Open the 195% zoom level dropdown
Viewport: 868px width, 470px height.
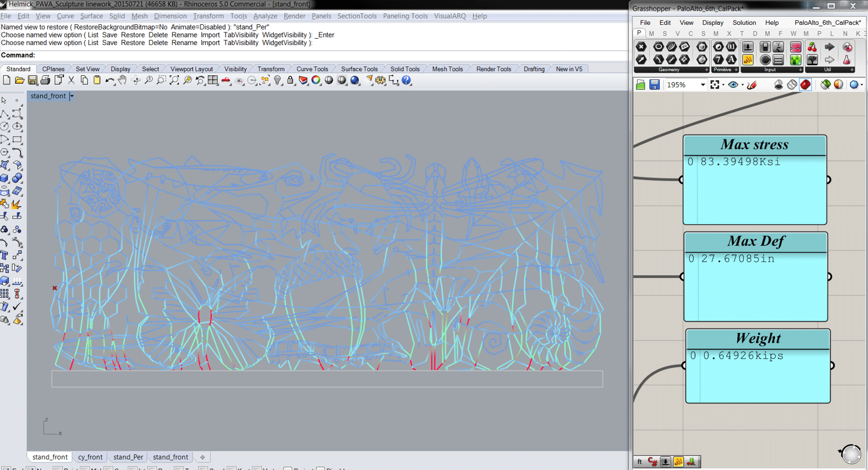click(x=703, y=85)
